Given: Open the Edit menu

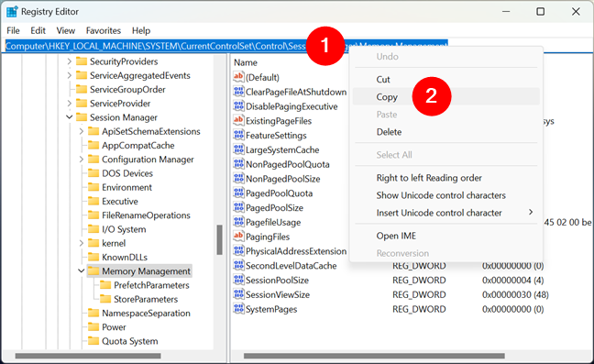Looking at the screenshot, I should point(38,30).
